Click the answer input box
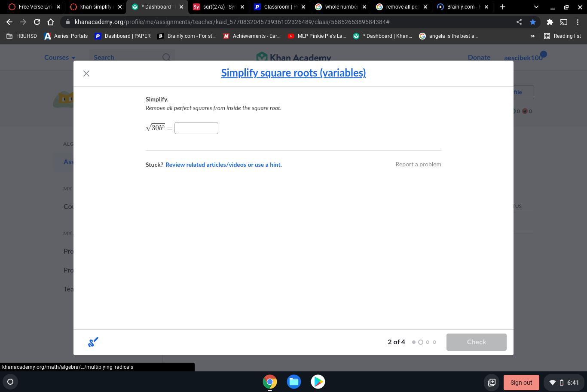 click(x=196, y=128)
